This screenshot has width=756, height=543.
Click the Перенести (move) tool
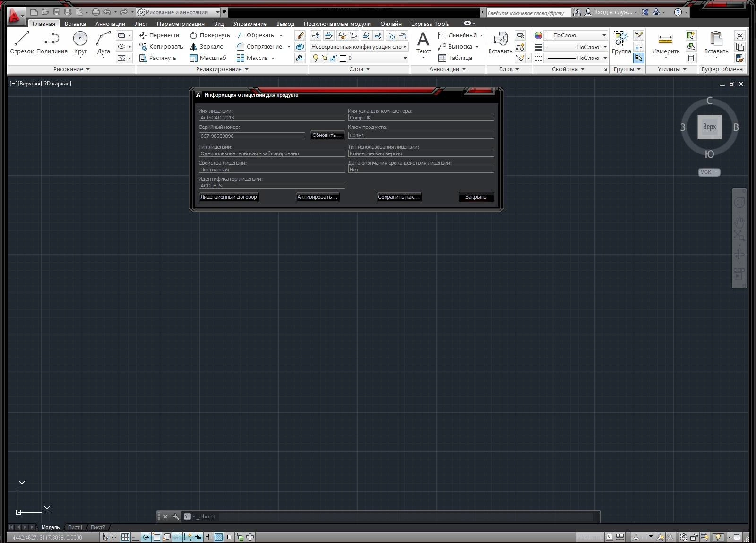(159, 35)
